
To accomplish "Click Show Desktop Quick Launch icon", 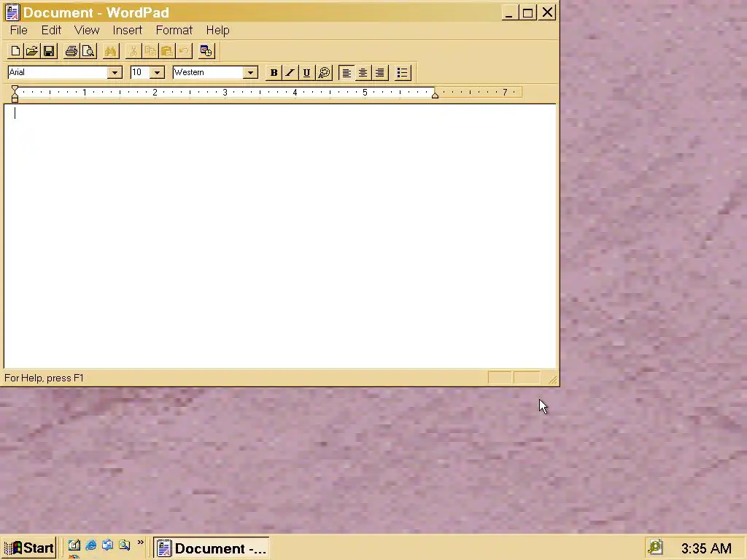I will coord(74,545).
